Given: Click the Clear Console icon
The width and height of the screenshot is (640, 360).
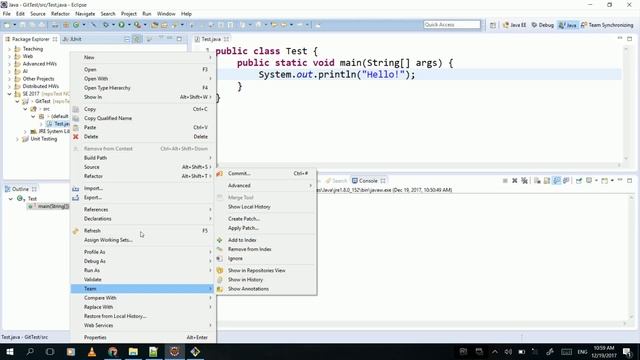Looking at the screenshot, I should pyautogui.click(x=537, y=180).
